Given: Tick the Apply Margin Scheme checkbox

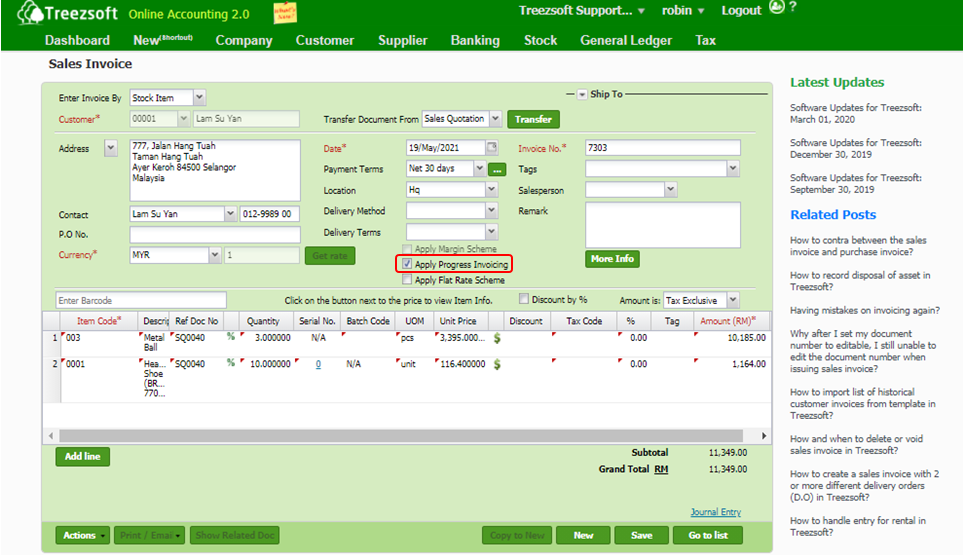Looking at the screenshot, I should pyautogui.click(x=407, y=249).
